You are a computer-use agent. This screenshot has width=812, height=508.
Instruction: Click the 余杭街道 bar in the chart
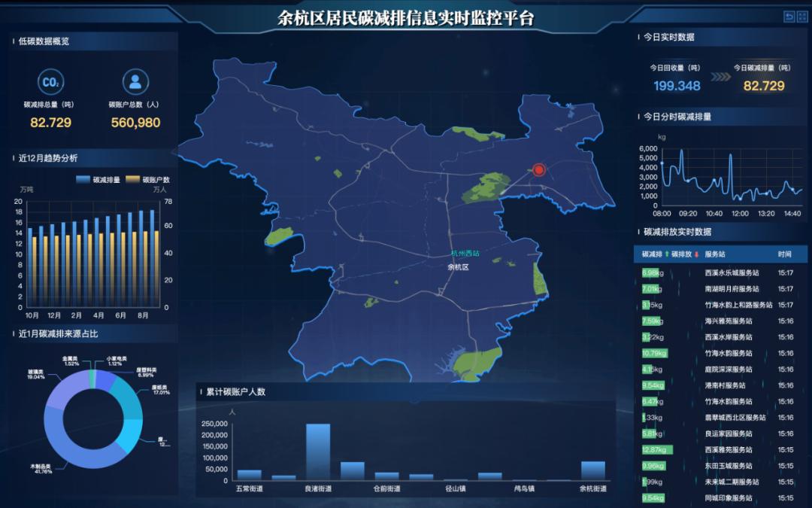592,470
